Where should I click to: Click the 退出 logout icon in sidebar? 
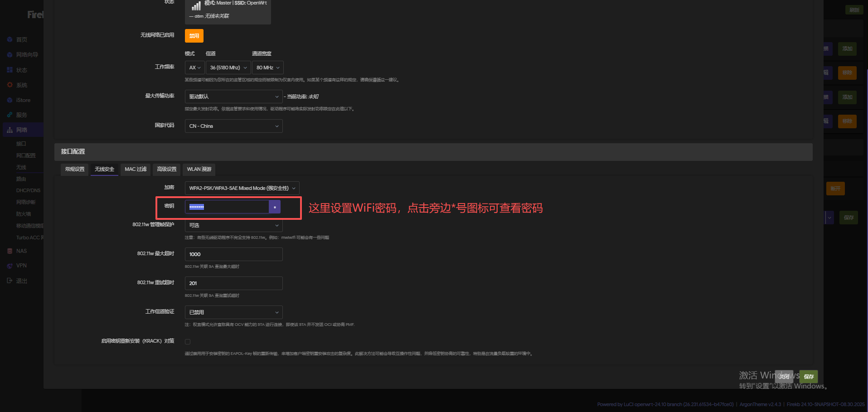click(10, 281)
